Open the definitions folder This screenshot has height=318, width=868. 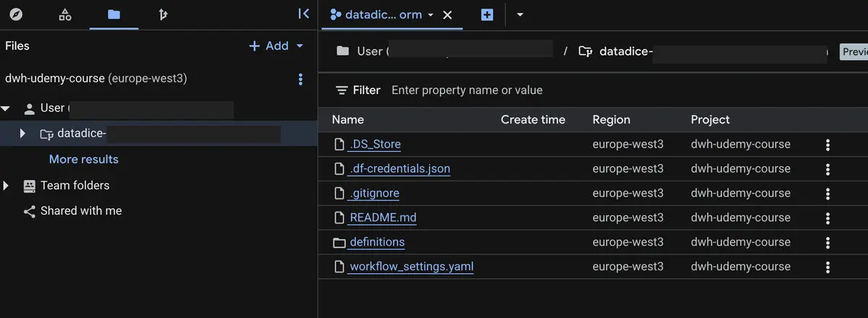377,242
